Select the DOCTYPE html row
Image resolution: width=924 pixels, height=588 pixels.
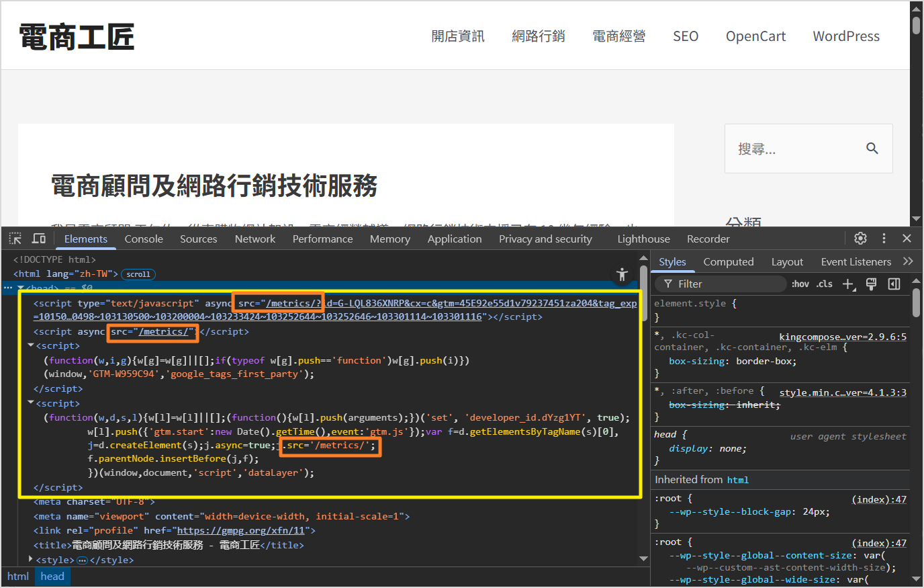pos(326,259)
